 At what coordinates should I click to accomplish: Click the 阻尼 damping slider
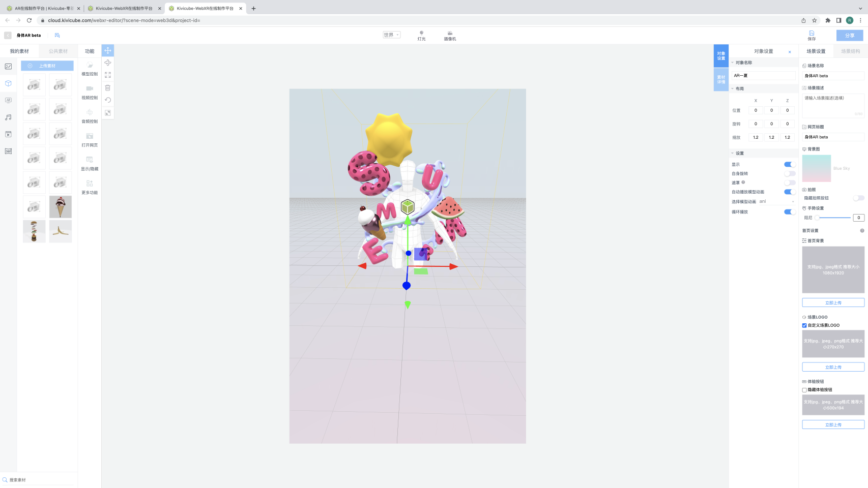click(x=833, y=218)
